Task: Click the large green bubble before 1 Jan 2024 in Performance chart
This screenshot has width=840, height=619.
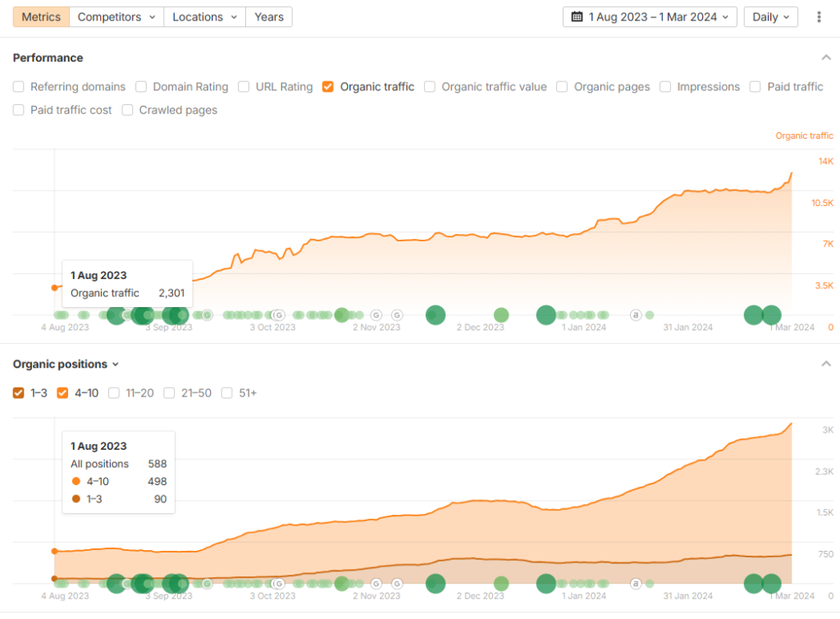Action: 546,314
